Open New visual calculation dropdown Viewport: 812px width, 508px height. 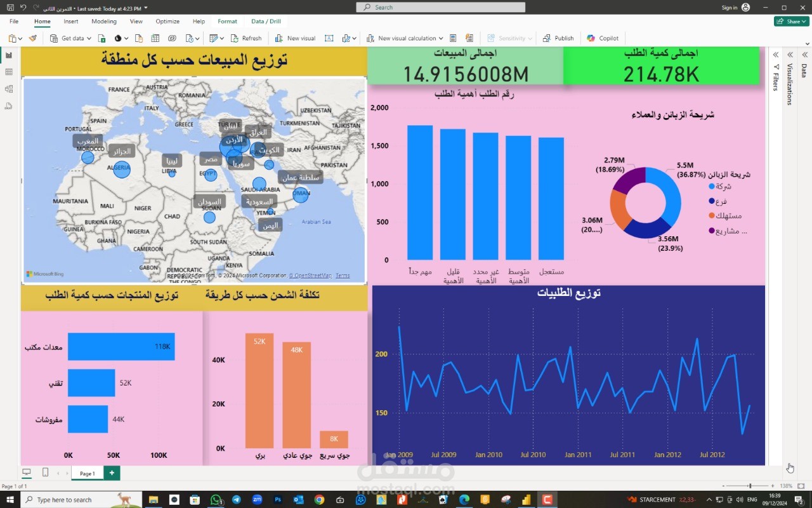coord(441,39)
